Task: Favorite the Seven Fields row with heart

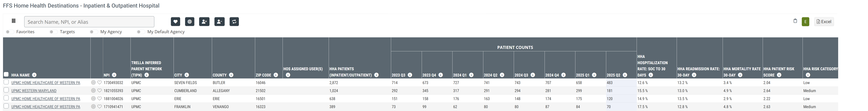Action: pyautogui.click(x=99, y=83)
